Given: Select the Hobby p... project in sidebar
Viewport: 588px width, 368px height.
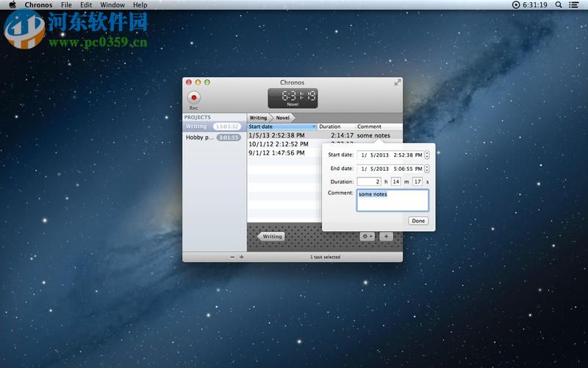Looking at the screenshot, I should tap(214, 138).
